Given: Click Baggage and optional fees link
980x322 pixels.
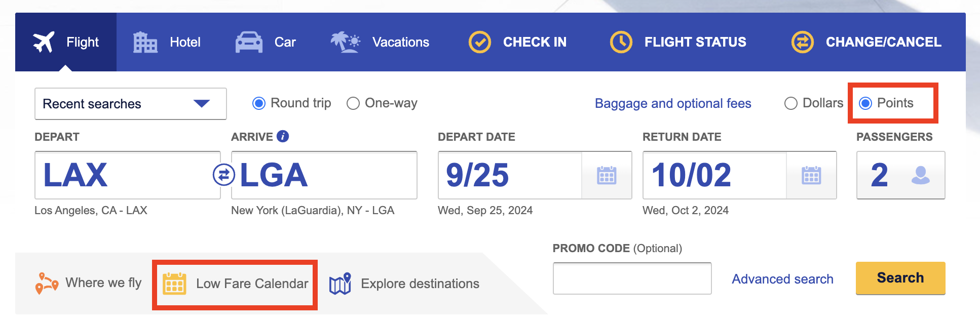Looking at the screenshot, I should (x=672, y=103).
